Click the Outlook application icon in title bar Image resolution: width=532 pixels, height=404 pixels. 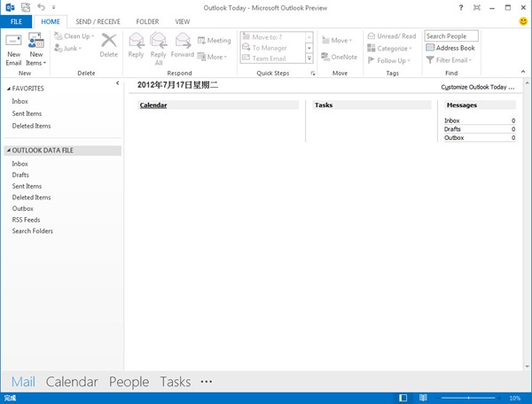(x=10, y=7)
